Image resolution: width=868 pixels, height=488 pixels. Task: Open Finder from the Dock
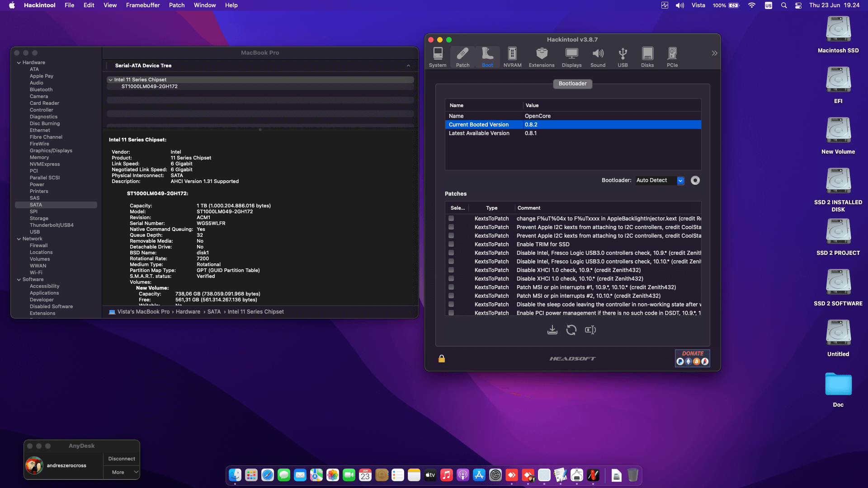[x=235, y=475]
